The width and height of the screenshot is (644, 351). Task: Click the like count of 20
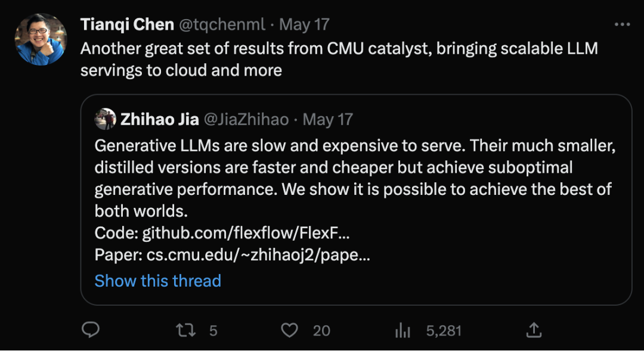[x=321, y=331]
